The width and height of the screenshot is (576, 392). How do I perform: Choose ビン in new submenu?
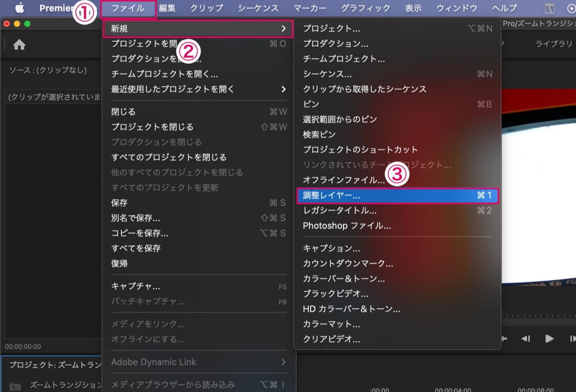(x=397, y=105)
